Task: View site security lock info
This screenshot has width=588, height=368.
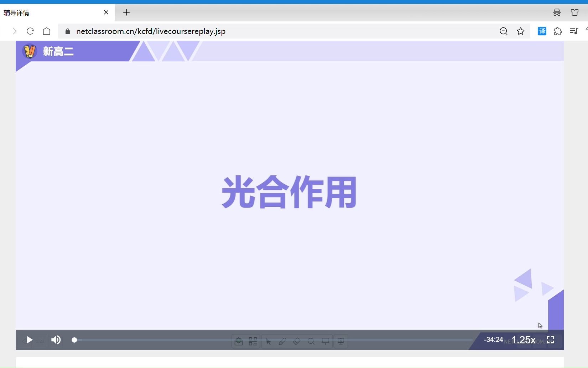Action: (68, 31)
